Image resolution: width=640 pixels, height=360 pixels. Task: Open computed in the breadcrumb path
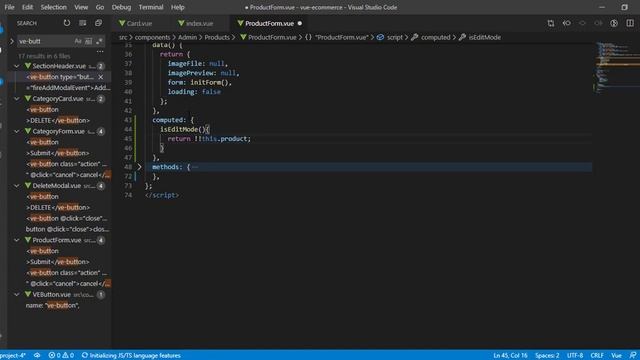436,37
